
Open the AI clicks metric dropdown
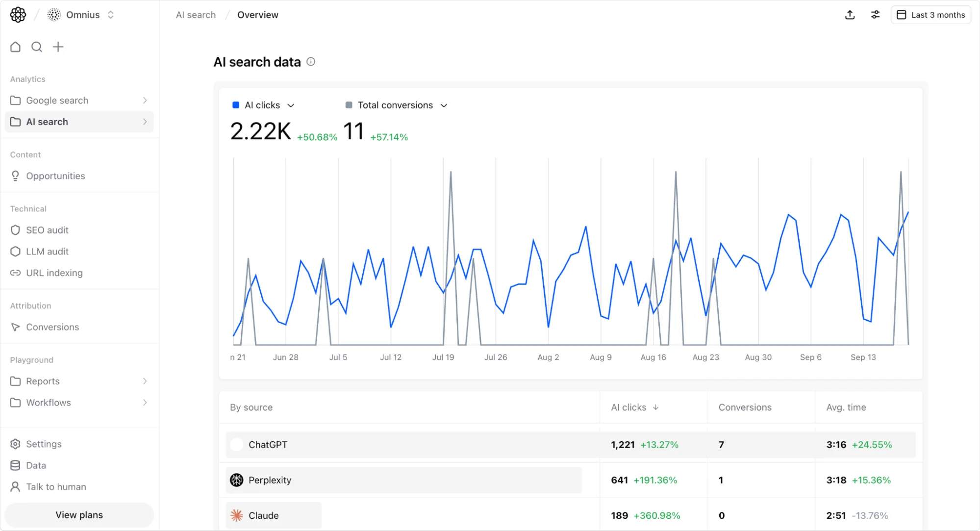tap(291, 105)
